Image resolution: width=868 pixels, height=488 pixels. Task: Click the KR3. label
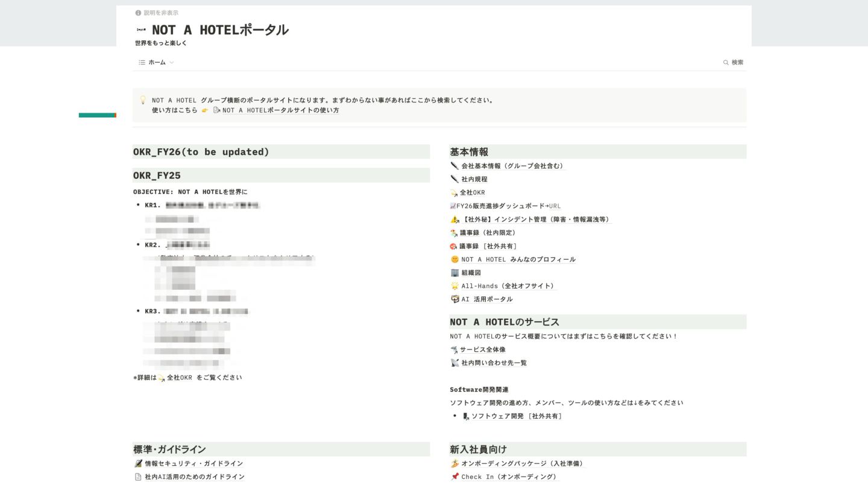point(153,311)
